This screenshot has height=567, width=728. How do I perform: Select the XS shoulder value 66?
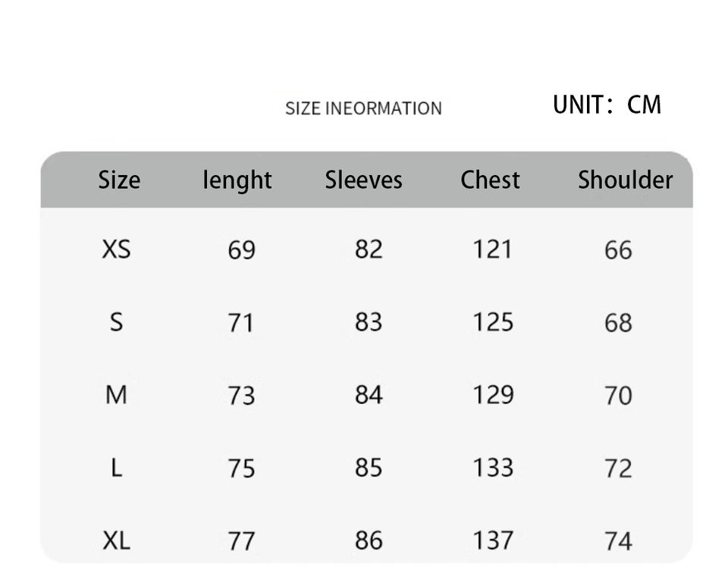point(618,250)
